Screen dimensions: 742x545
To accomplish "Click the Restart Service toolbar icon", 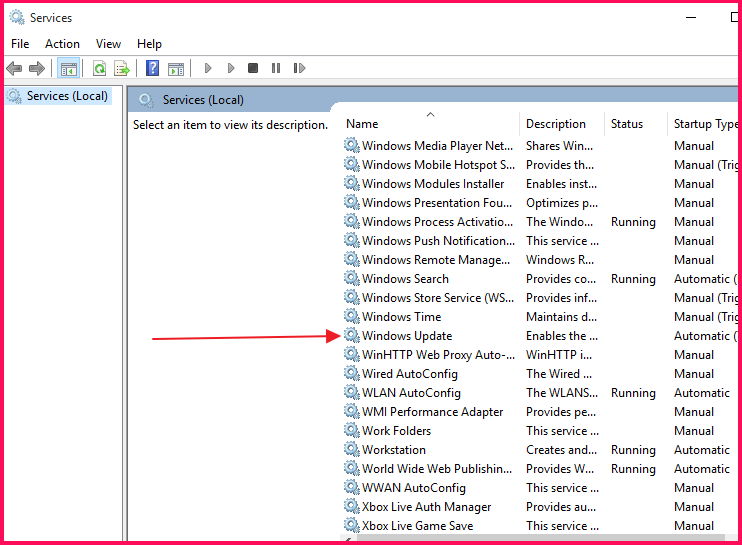I will 299,68.
